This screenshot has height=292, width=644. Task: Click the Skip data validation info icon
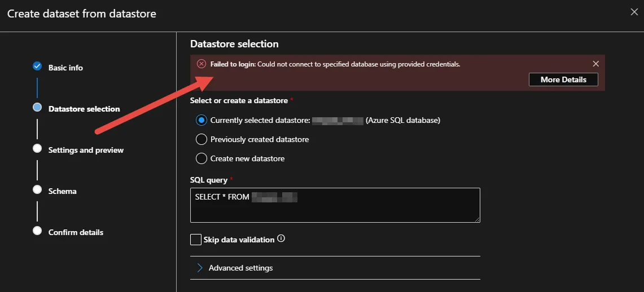[281, 239]
